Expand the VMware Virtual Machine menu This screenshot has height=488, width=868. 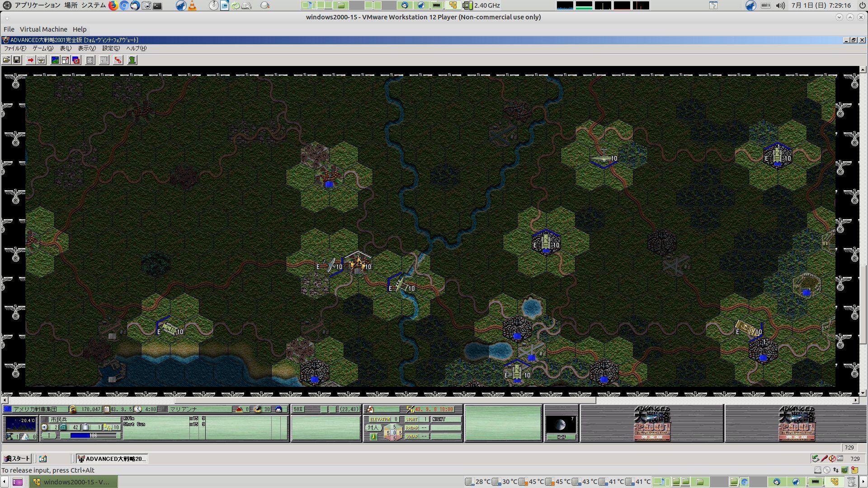[x=43, y=29]
